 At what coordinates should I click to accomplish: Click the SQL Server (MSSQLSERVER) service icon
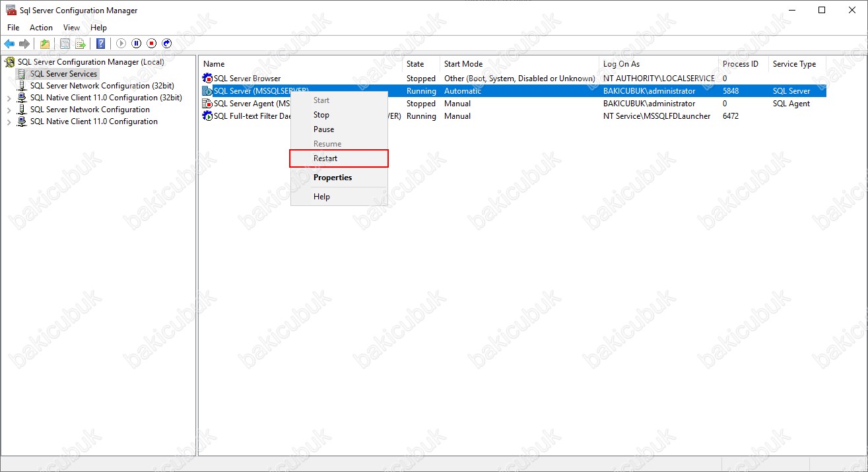207,91
